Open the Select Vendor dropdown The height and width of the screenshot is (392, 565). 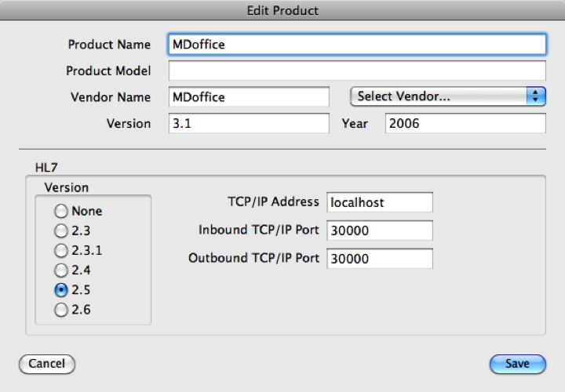(447, 97)
